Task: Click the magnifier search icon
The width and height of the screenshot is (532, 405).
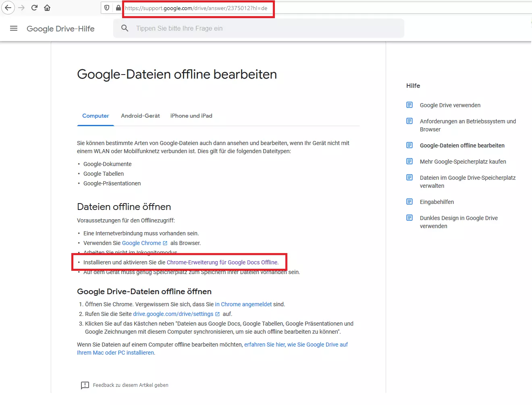Action: coord(125,28)
